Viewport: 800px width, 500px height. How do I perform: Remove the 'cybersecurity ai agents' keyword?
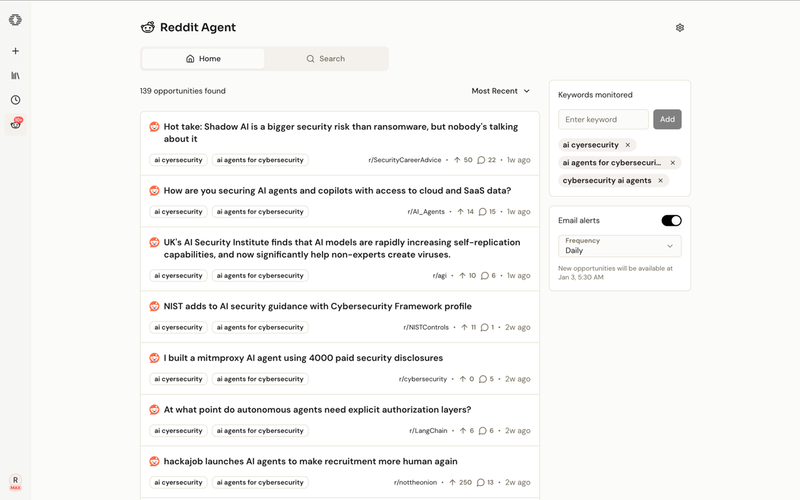click(660, 181)
